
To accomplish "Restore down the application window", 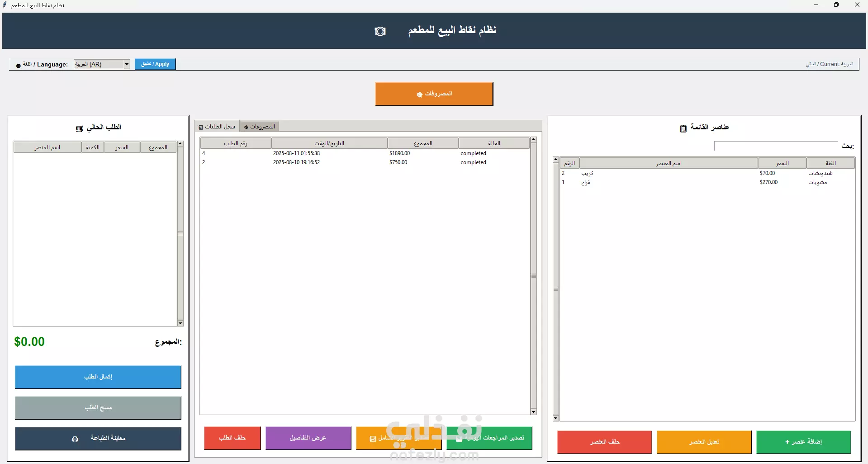I will (836, 5).
